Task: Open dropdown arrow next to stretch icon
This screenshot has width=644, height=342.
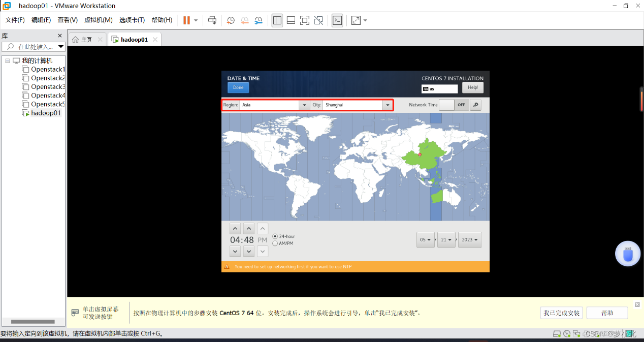Action: pos(365,20)
